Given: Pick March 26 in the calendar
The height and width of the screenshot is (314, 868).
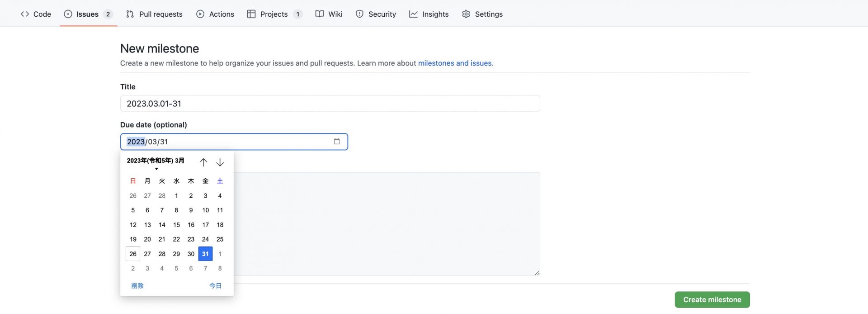Looking at the screenshot, I should coord(133,254).
